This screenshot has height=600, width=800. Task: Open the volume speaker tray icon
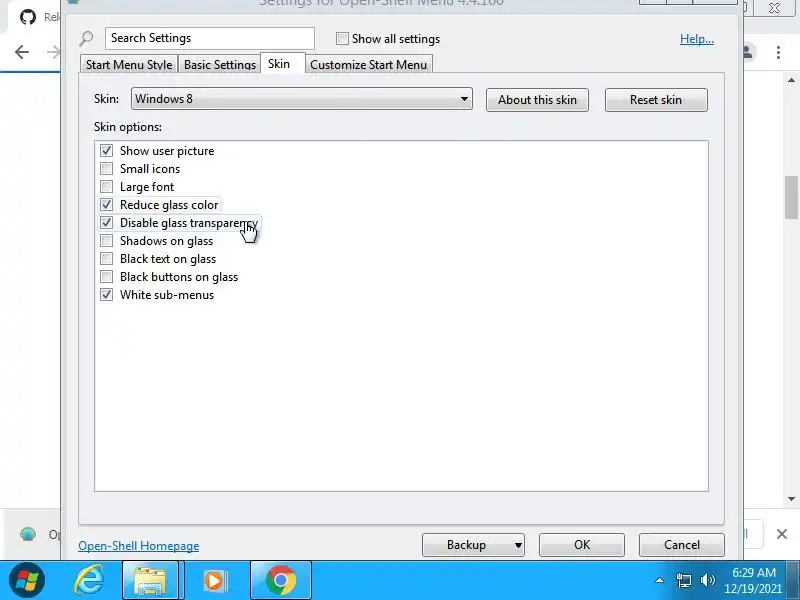[708, 580]
